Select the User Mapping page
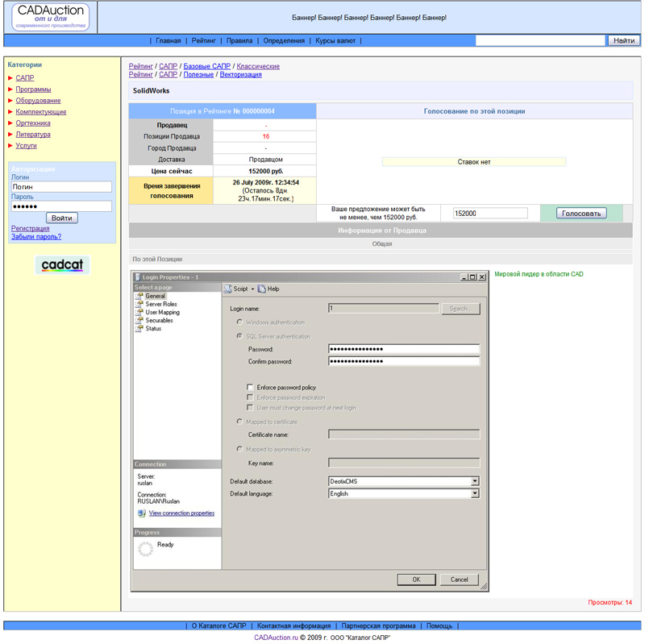 pos(162,313)
